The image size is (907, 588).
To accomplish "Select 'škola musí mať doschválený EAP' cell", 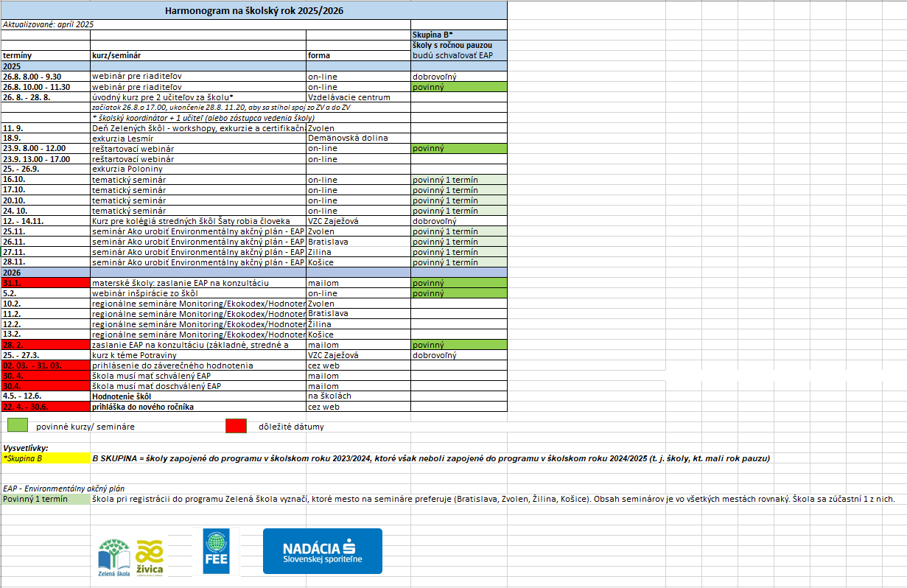I will pyautogui.click(x=197, y=385).
